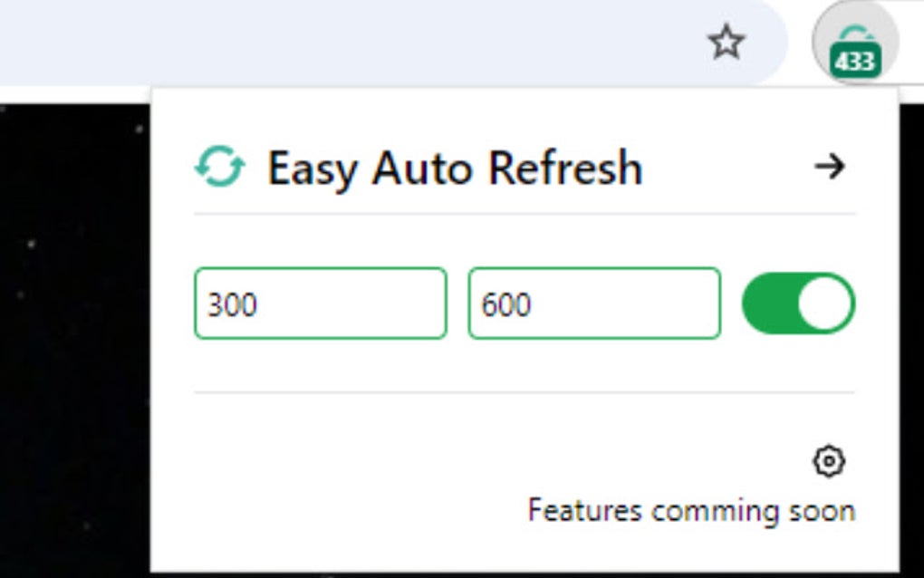Focus the field containing 600
Screen dimensions: 924x578
coord(593,303)
